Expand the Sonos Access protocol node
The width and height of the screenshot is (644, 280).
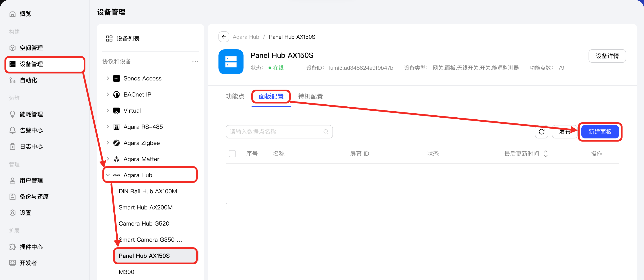click(x=108, y=78)
